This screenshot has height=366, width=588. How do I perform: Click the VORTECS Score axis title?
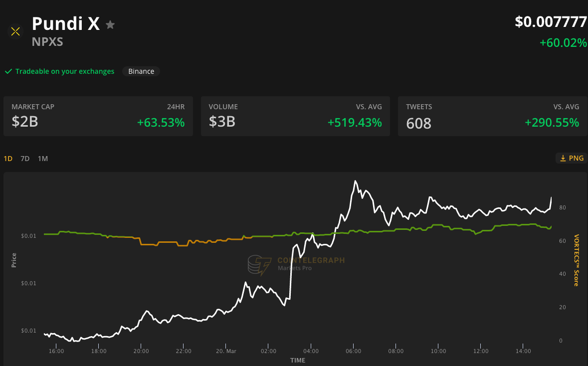click(x=577, y=260)
